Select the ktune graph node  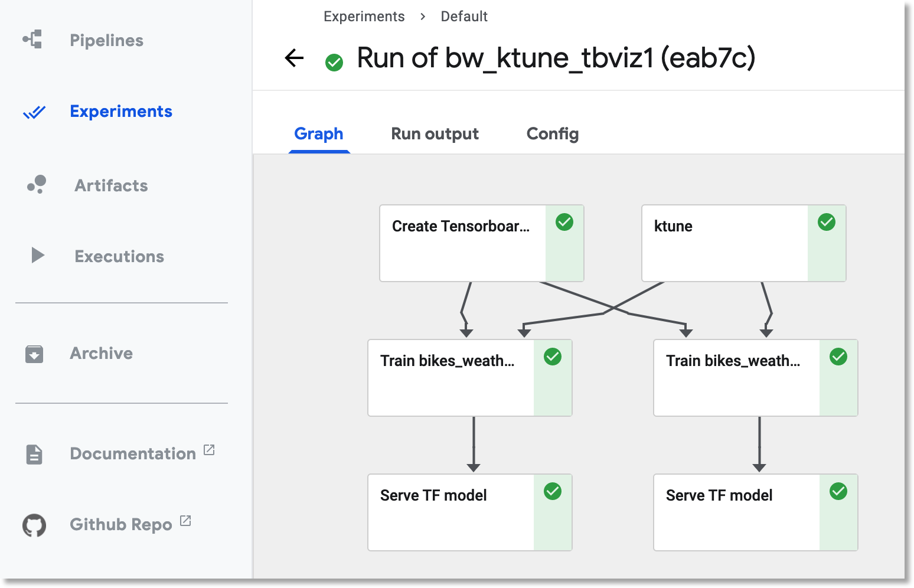coord(724,243)
